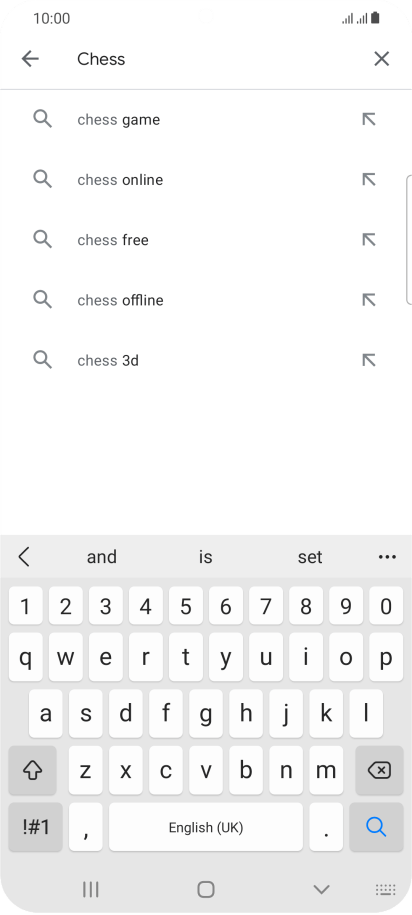
Task: Expand keyboard options with three dots
Action: point(387,557)
